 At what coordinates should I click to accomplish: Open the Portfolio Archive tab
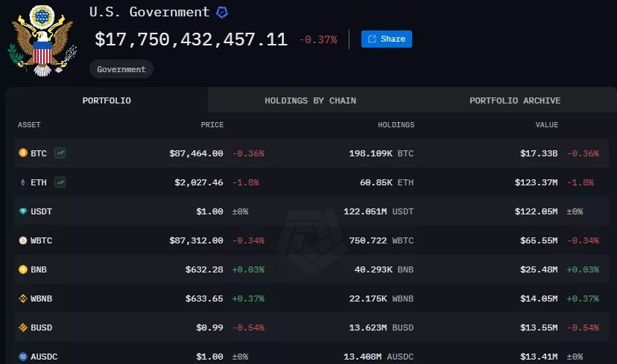[515, 100]
